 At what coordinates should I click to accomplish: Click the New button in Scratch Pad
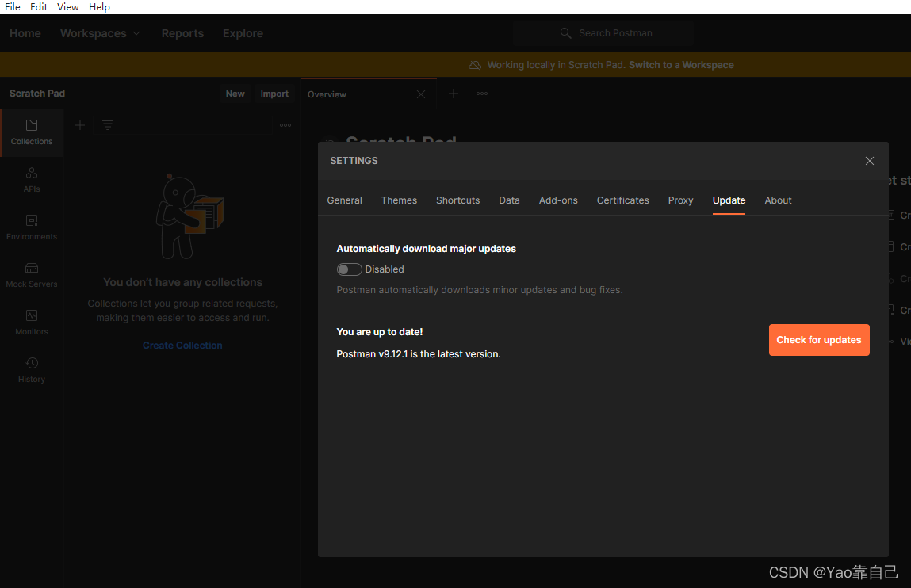click(x=235, y=94)
